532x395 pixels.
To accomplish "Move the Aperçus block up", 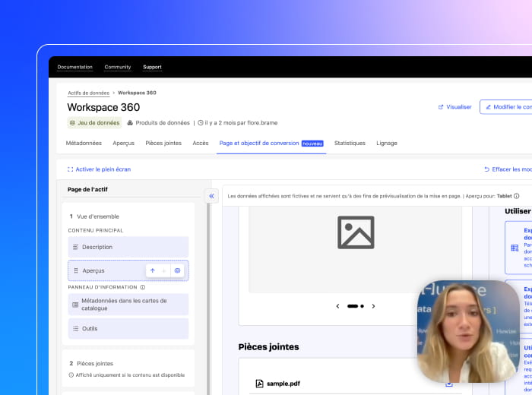I will (x=152, y=270).
